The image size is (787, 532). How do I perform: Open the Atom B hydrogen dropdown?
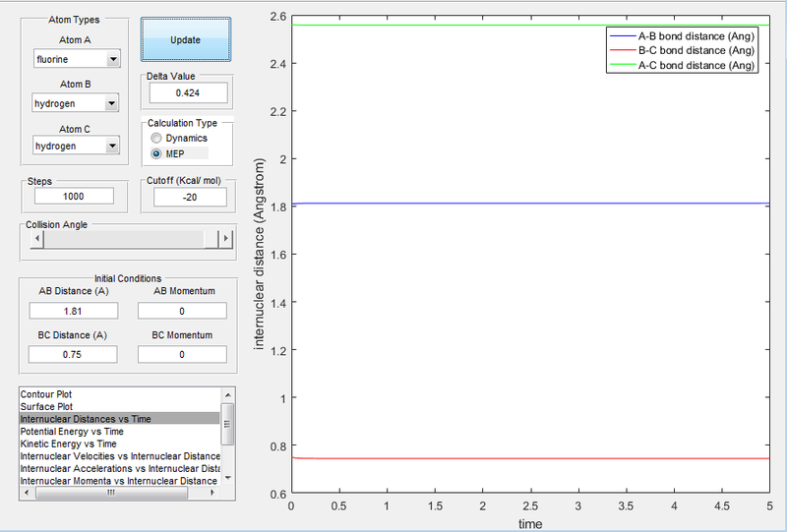click(76, 103)
